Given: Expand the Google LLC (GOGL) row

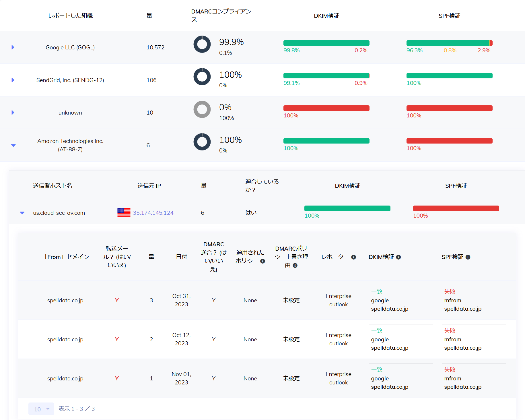Looking at the screenshot, I should click(x=13, y=47).
